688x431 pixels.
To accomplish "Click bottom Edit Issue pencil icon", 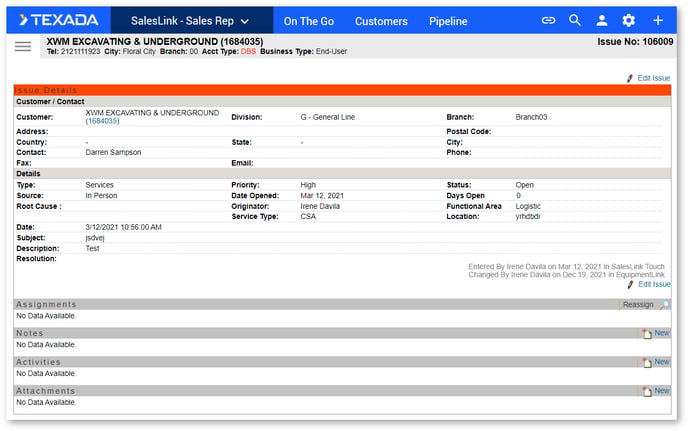I will 630,284.
